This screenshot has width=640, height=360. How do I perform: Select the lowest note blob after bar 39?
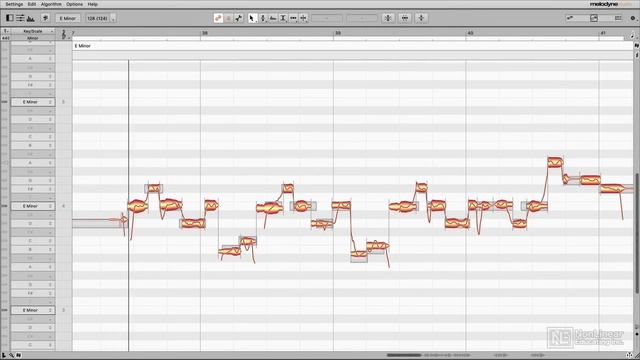click(x=359, y=255)
